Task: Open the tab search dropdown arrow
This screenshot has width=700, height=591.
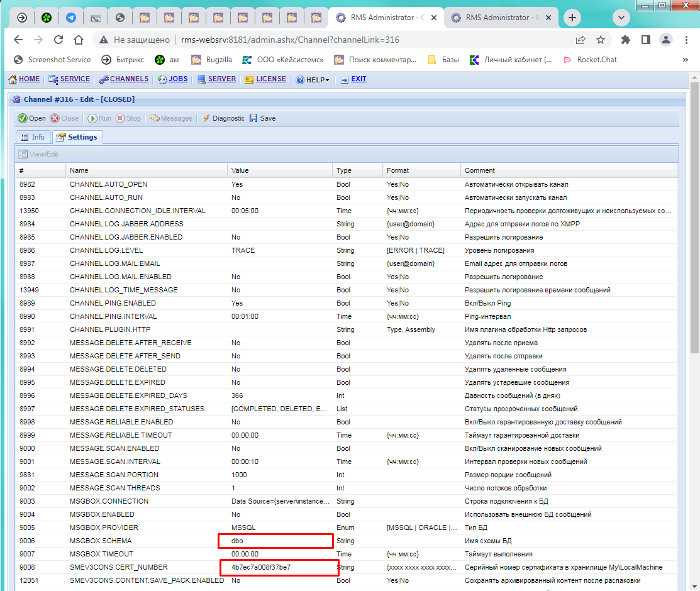Action: (621, 18)
